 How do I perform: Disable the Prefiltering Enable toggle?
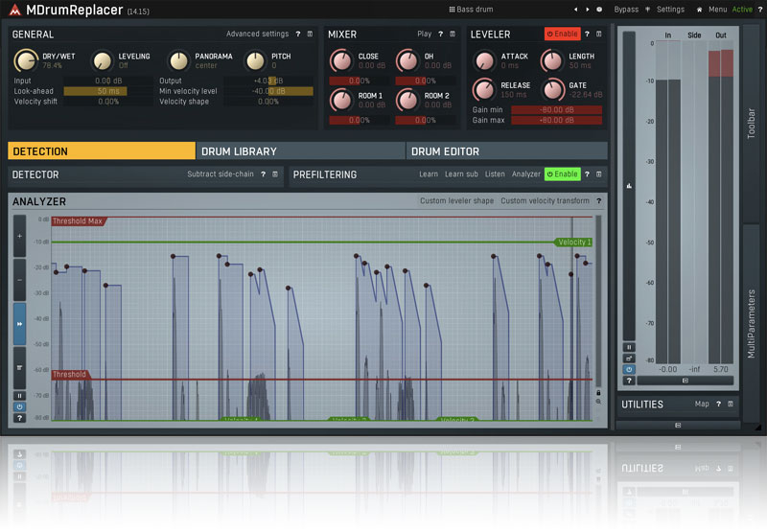coord(562,174)
